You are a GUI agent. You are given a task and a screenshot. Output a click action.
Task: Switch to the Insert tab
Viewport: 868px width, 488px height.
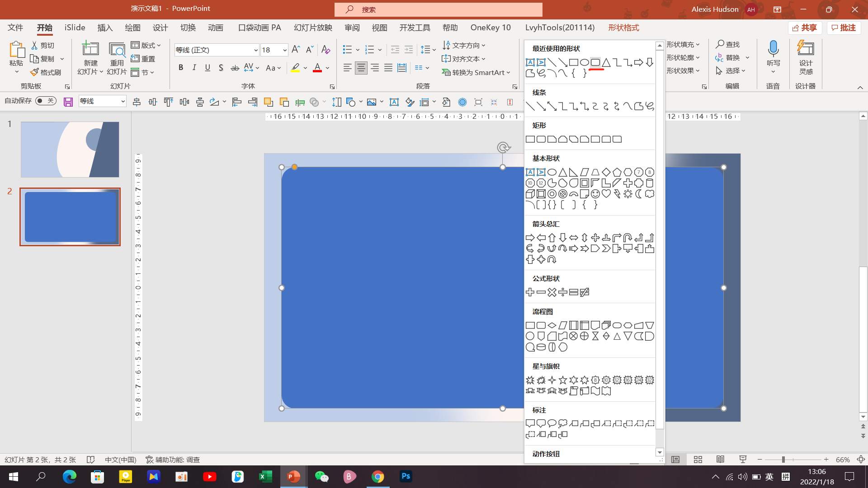(x=105, y=28)
